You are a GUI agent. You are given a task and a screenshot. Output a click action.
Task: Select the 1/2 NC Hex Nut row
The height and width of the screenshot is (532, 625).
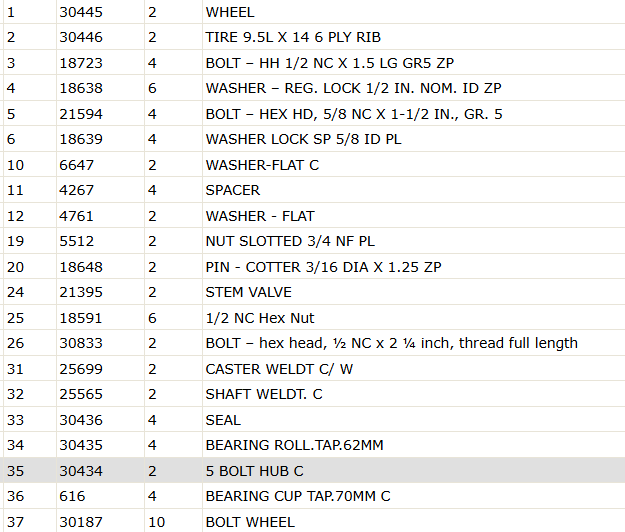312,318
